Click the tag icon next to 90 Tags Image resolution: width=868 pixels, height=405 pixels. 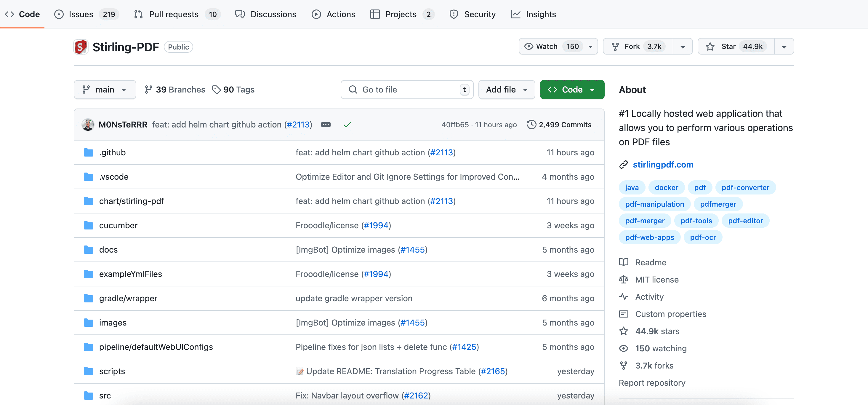click(216, 90)
